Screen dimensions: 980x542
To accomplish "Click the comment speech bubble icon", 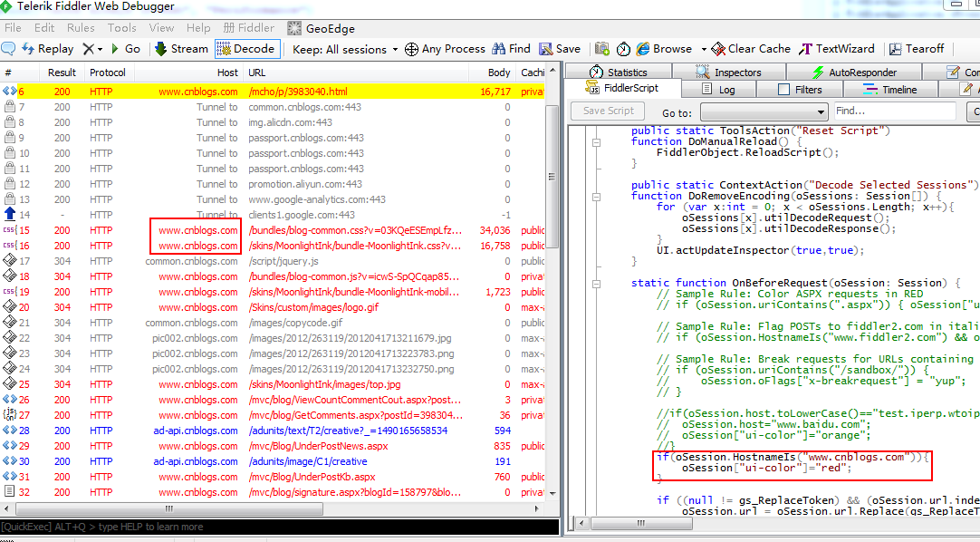I will pyautogui.click(x=9, y=49).
